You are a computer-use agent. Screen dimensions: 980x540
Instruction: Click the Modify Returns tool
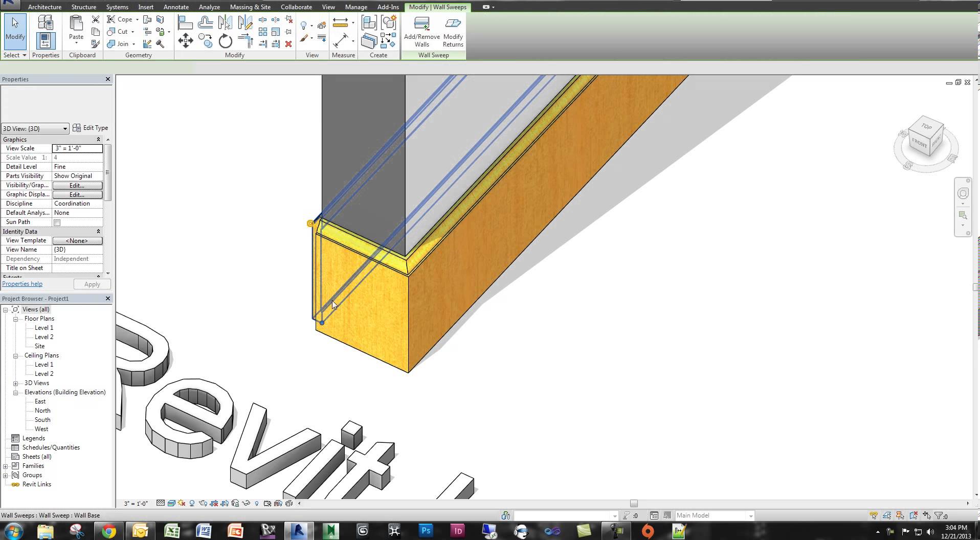pyautogui.click(x=453, y=30)
